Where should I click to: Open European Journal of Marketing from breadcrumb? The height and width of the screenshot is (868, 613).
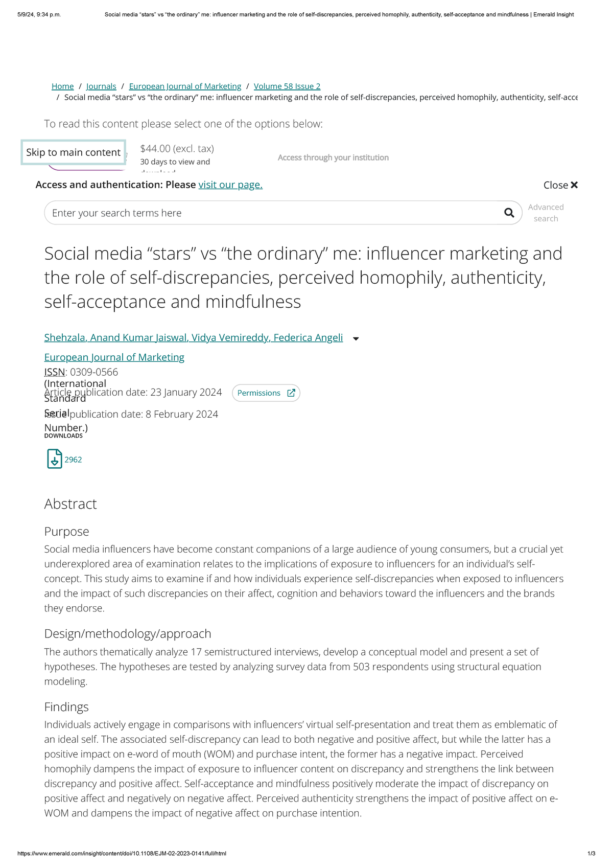click(185, 86)
